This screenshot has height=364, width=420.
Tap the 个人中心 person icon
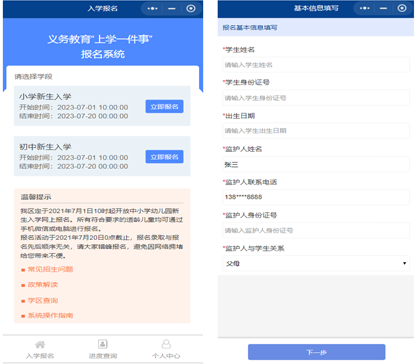point(166,344)
